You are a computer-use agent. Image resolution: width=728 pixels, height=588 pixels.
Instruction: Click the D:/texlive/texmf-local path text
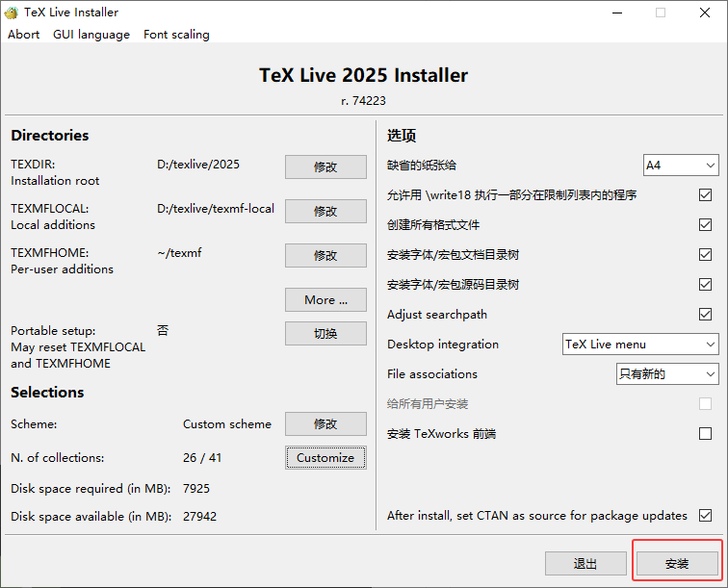coord(216,209)
